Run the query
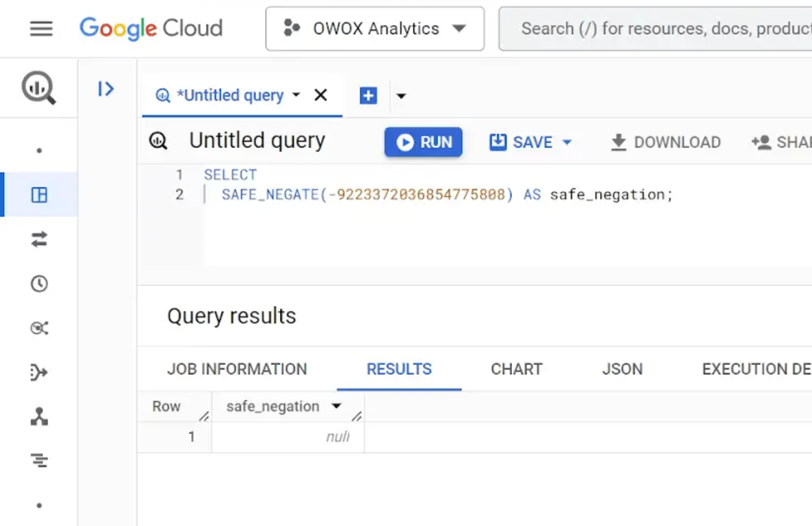Viewport: 812px width, 526px height. point(424,142)
